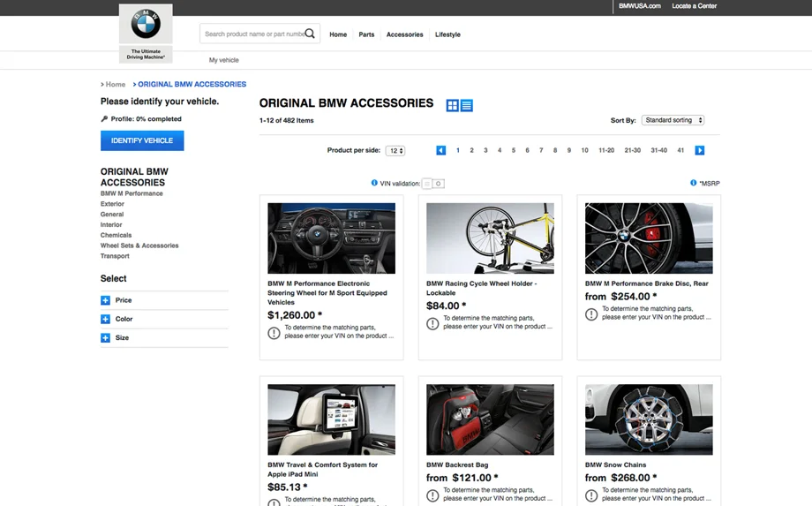This screenshot has width=812, height=506.
Task: Open iPad Mini Travel System thumbnail
Action: coord(332,419)
